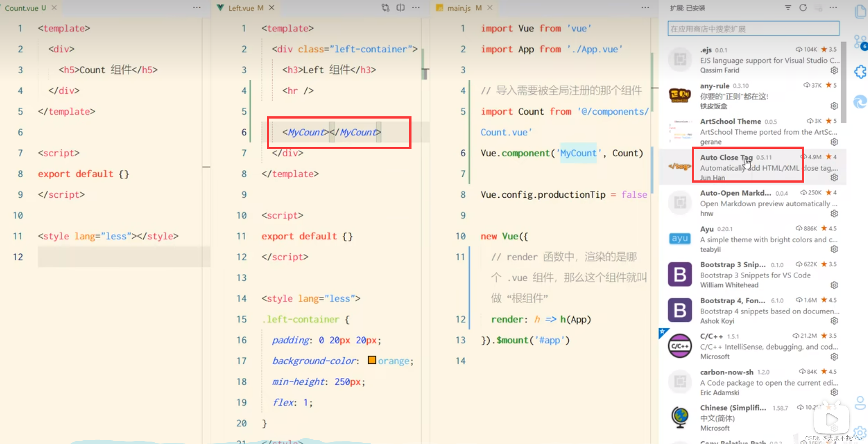Image resolution: width=868 pixels, height=444 pixels.
Task: Click the Chinese language pack globe logo
Action: click(680, 417)
